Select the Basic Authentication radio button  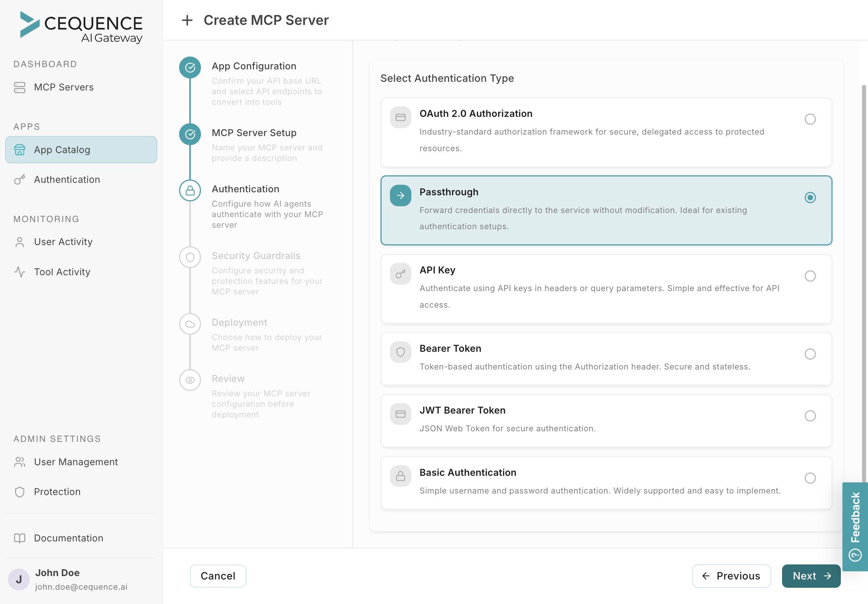click(x=810, y=478)
